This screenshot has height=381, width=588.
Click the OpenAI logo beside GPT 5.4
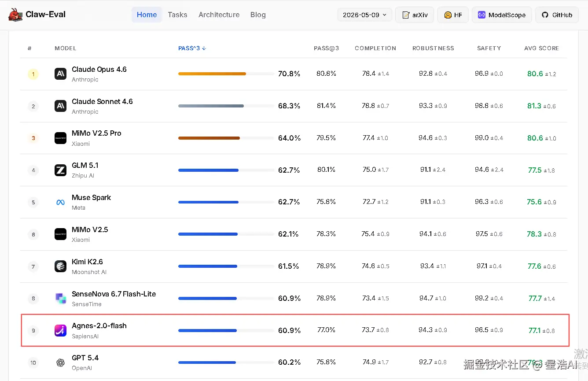point(60,363)
